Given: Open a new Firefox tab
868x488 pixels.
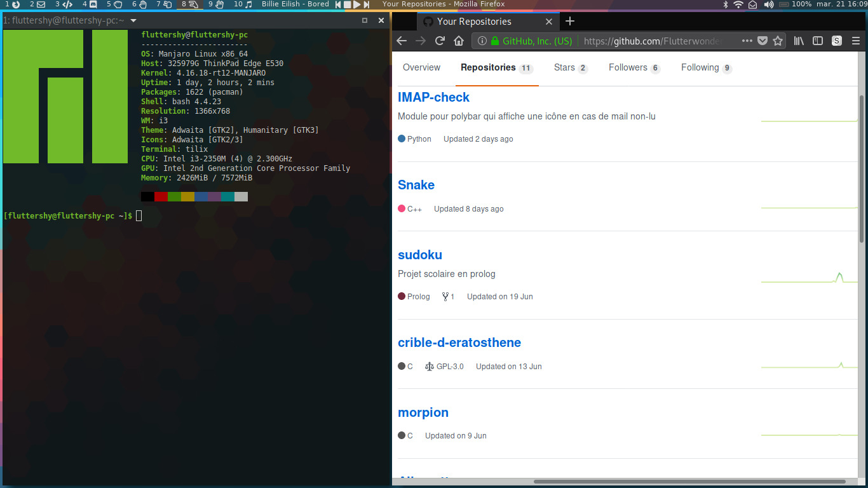Looking at the screenshot, I should click(x=570, y=21).
